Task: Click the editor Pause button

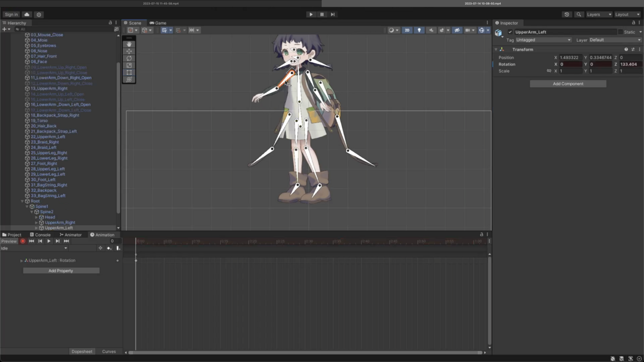Action: 322,14
